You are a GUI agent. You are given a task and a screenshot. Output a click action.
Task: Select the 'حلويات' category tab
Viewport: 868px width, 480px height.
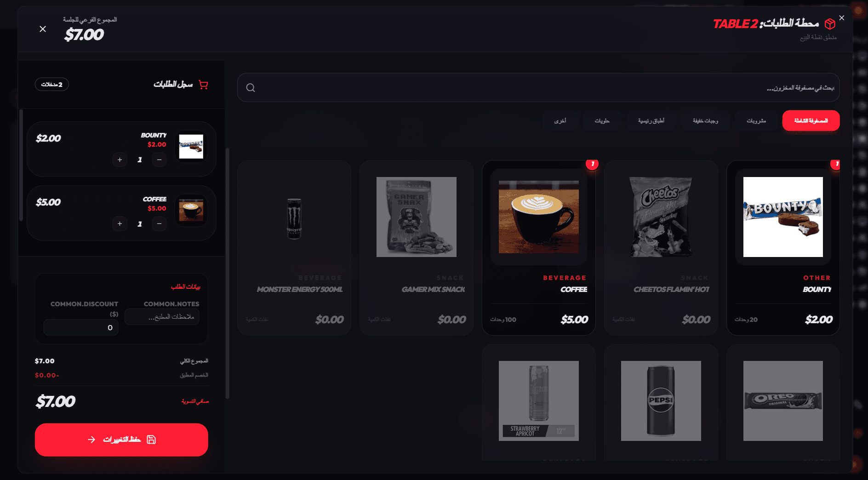(602, 120)
